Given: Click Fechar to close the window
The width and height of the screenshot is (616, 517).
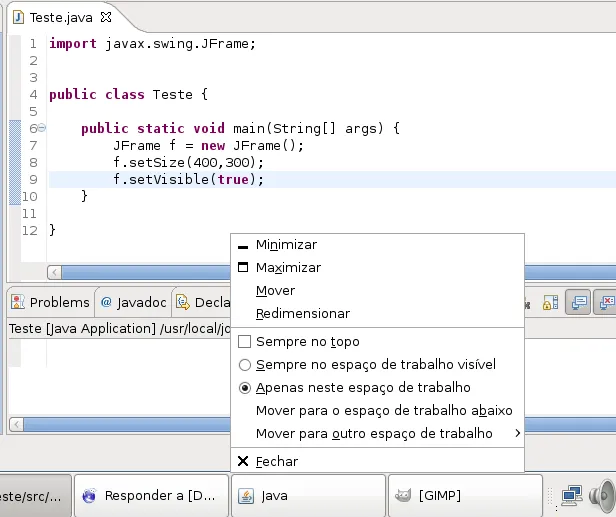Looking at the screenshot, I should [276, 462].
